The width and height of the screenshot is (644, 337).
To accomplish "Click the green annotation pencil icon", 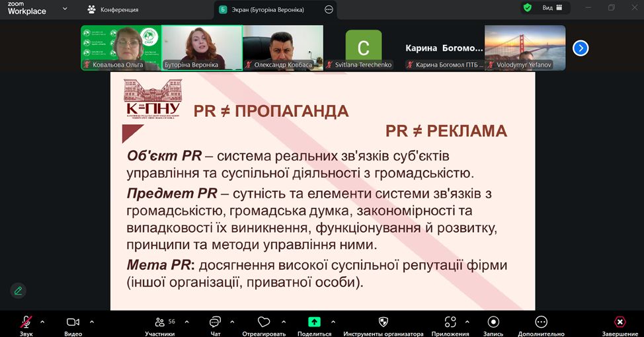I will click(18, 290).
